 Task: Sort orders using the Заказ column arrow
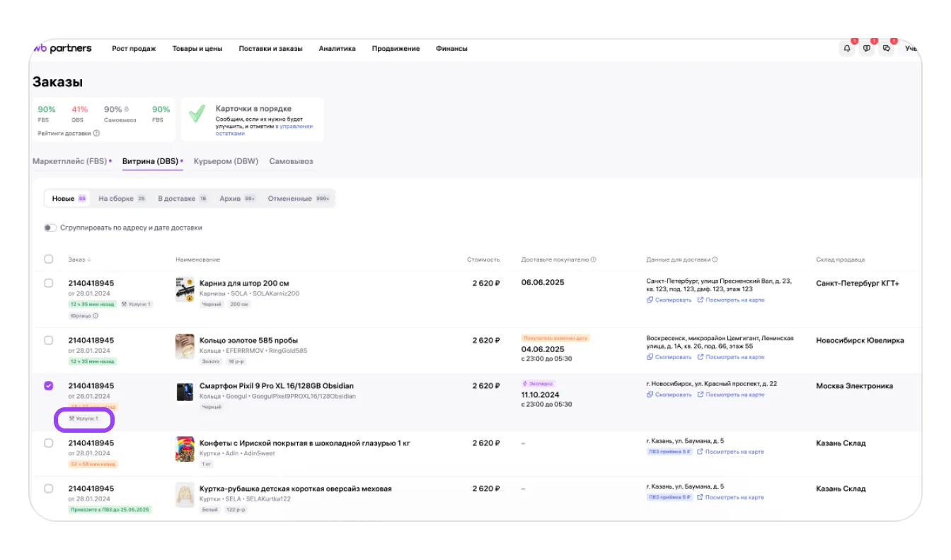coord(89,260)
